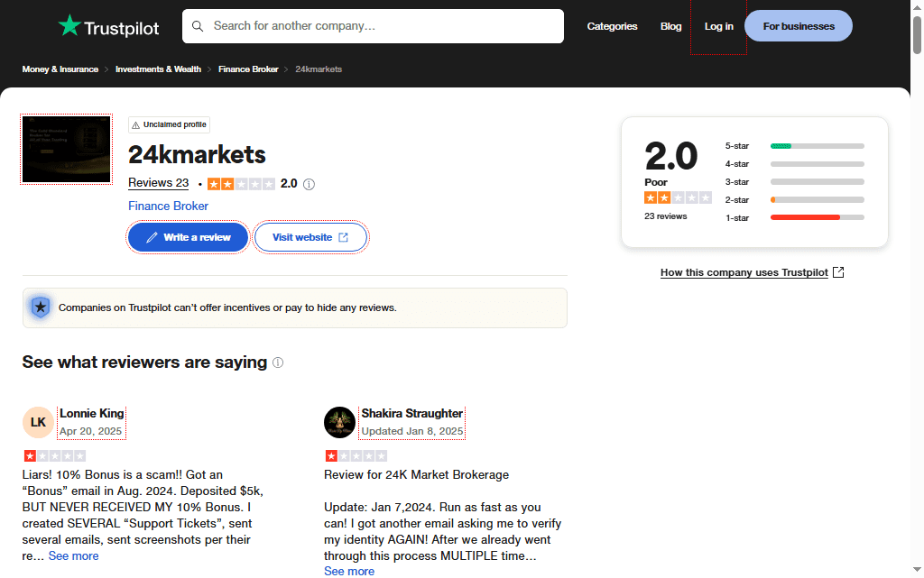Click Log in
Viewport: 924px width, 578px height.
(719, 26)
